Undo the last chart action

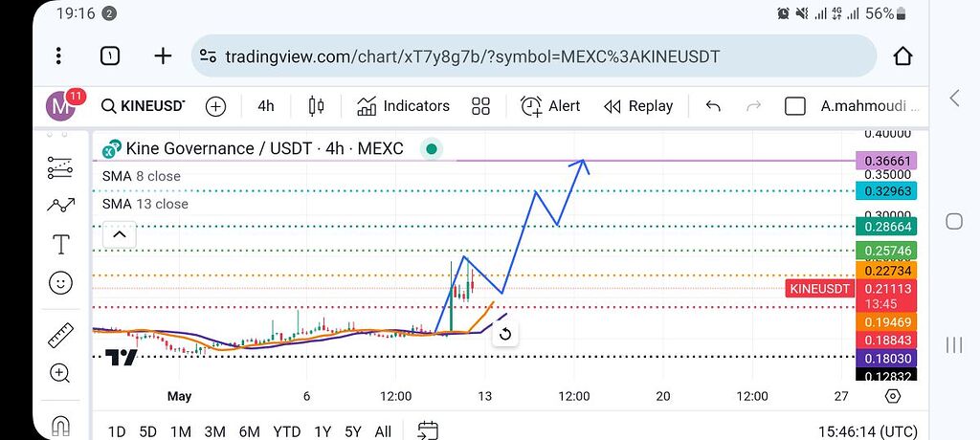pyautogui.click(x=713, y=106)
